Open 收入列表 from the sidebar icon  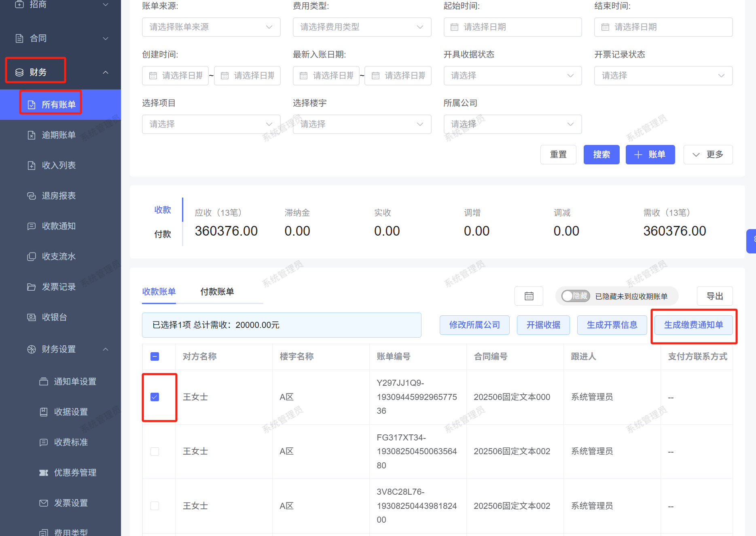click(x=32, y=166)
